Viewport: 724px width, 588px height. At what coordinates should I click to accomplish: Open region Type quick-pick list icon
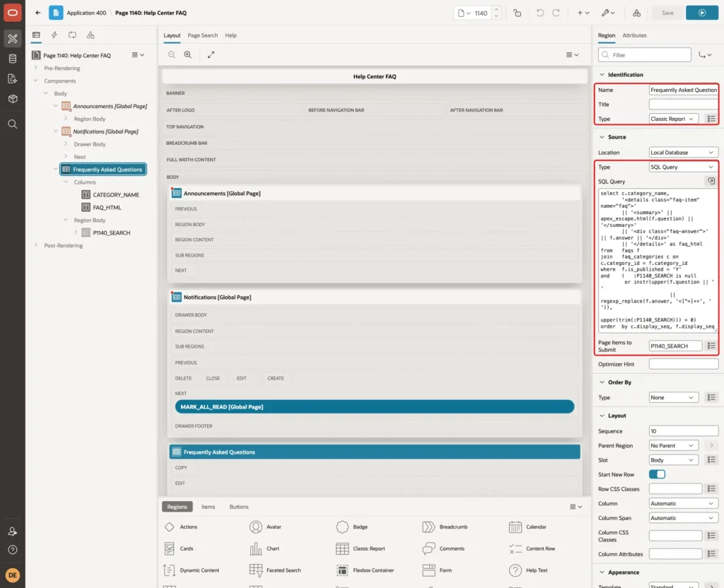tap(711, 119)
